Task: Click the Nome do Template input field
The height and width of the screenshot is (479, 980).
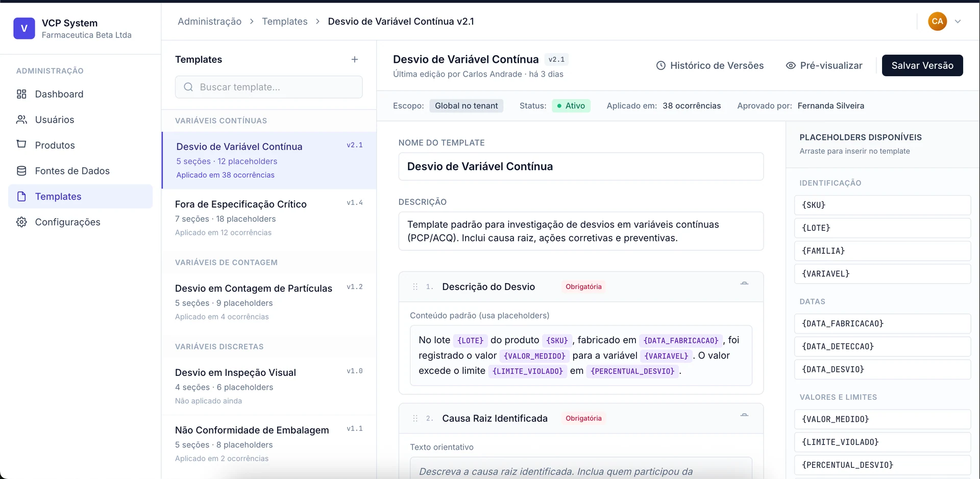Action: click(580, 166)
